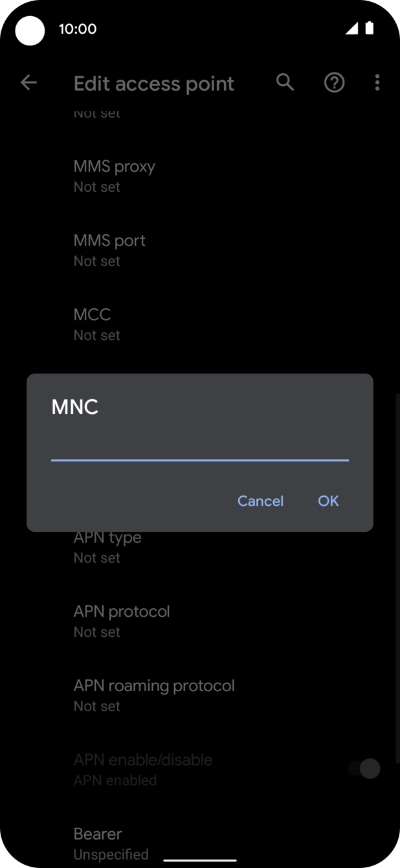The image size is (400, 868).
Task: Tap the three-dot overflow menu icon
Action: pos(377,82)
